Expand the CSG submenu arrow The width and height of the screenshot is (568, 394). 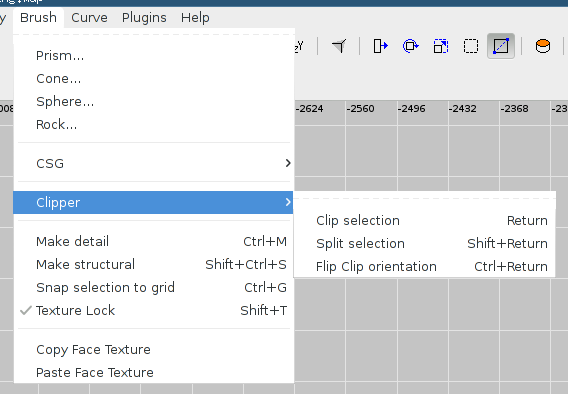pos(288,163)
